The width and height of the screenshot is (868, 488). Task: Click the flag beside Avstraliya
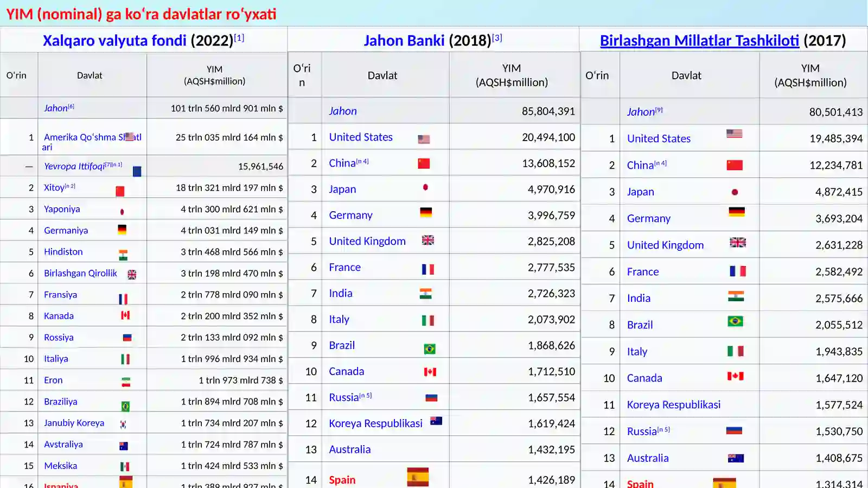(124, 446)
